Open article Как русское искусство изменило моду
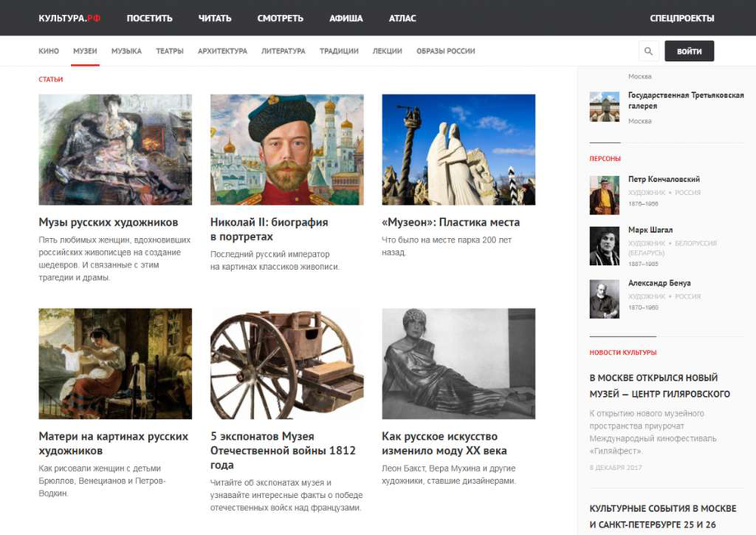 [x=444, y=444]
